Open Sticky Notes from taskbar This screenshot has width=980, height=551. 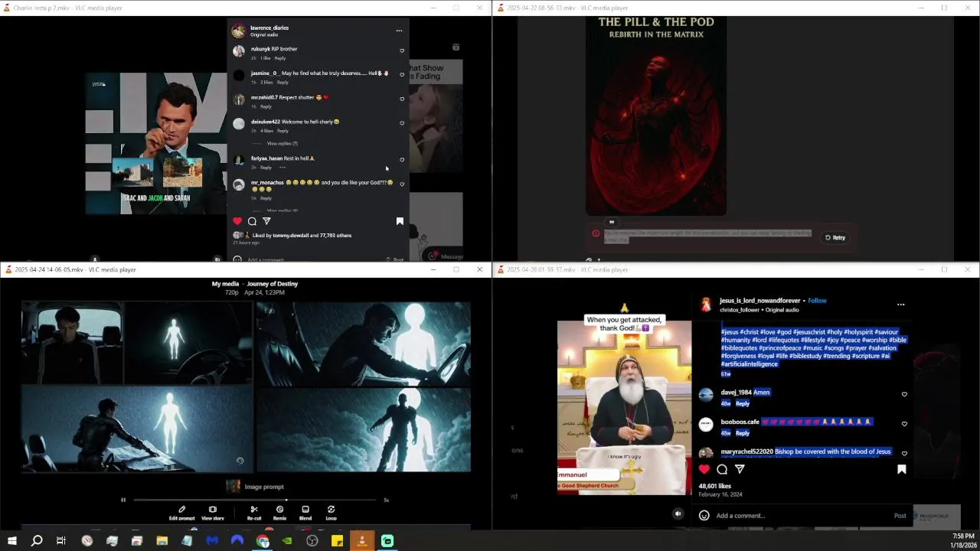pyautogui.click(x=337, y=541)
